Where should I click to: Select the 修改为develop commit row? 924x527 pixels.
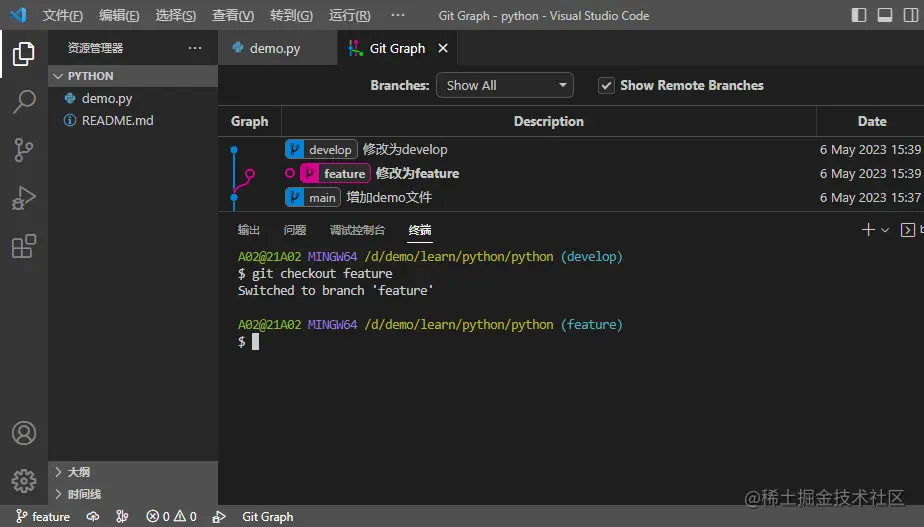point(571,149)
